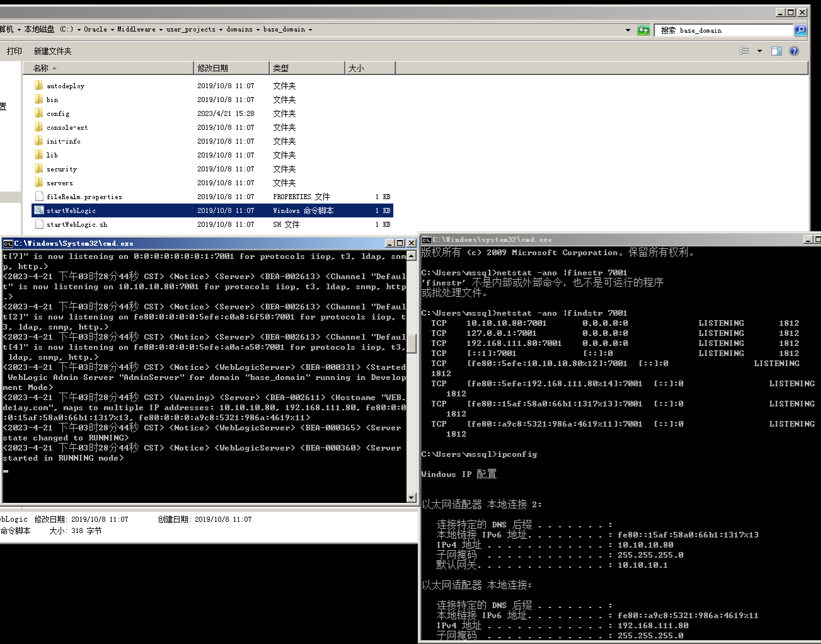The height and width of the screenshot is (644, 821).
Task: Click the domains breadcrumb segment
Action: tap(239, 30)
